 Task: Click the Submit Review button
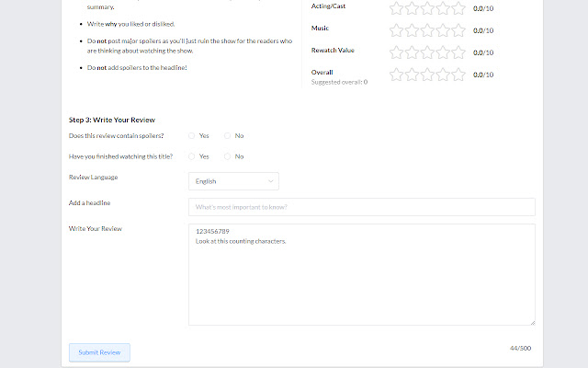(x=99, y=352)
